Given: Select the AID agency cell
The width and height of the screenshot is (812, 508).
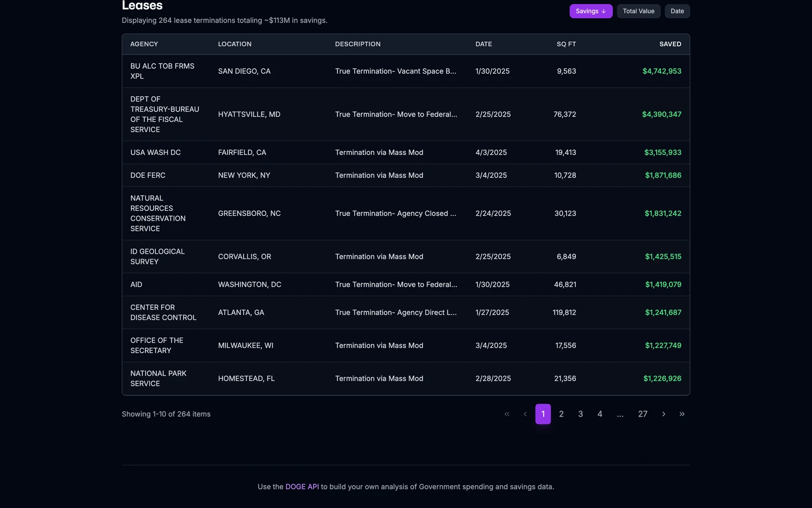Looking at the screenshot, I should (136, 284).
